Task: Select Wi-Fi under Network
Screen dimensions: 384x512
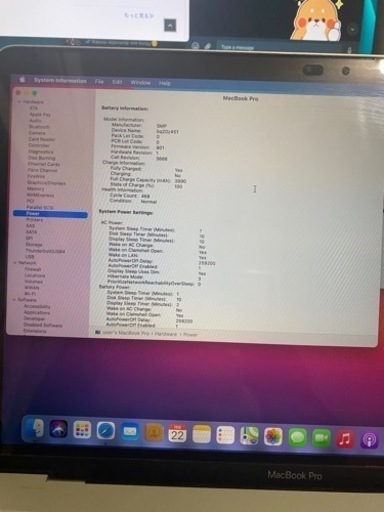Action: tap(30, 294)
